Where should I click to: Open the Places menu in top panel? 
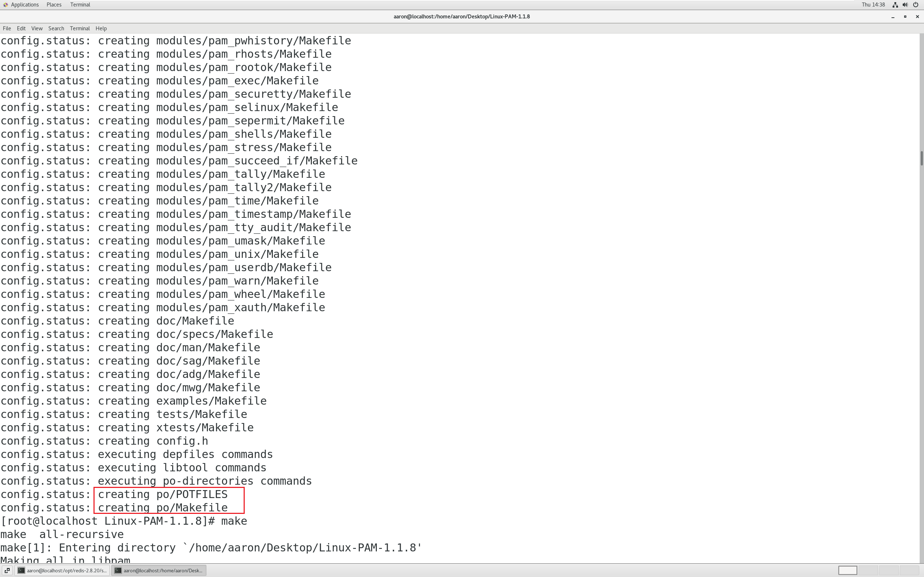[54, 5]
